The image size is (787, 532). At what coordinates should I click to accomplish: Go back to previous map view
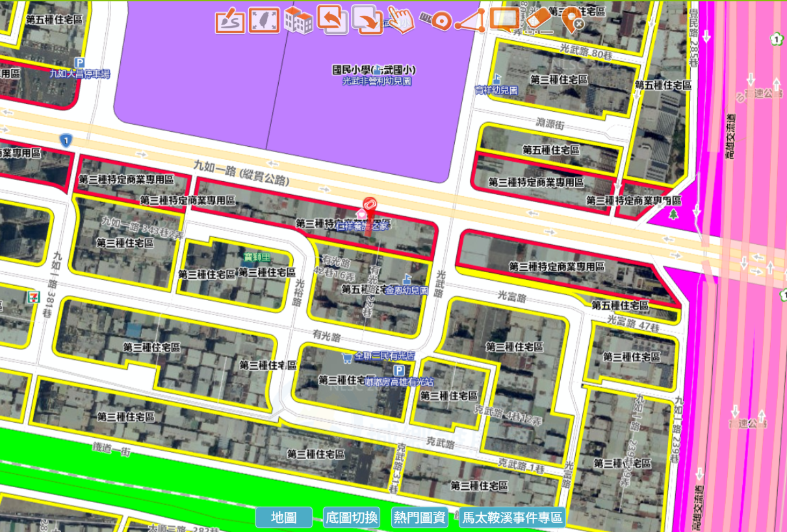coord(333,19)
